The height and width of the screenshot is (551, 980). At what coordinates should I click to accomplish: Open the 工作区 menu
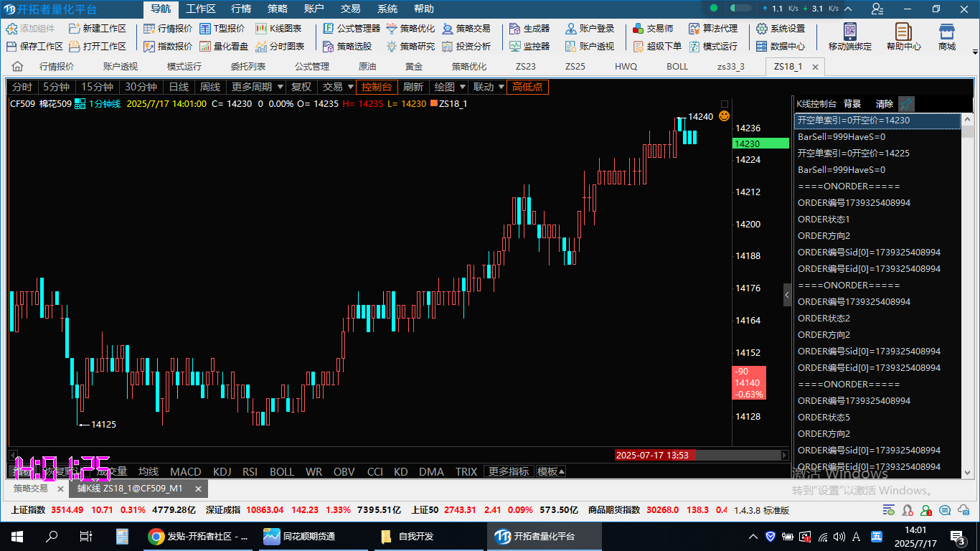coord(201,9)
